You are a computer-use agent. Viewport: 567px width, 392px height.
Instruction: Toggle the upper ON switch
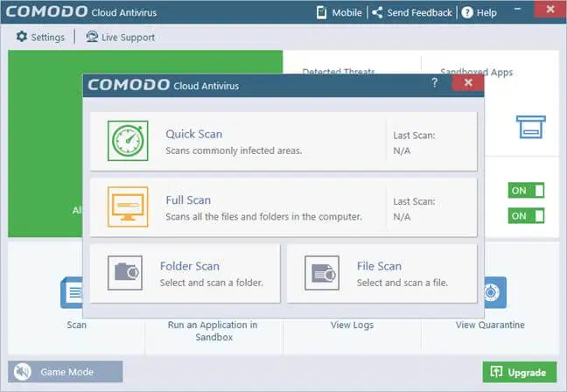tap(526, 190)
